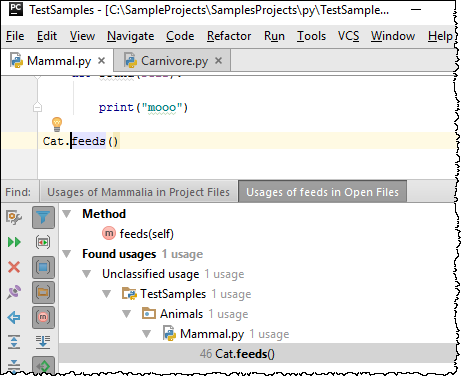Viewport: 461px width, 379px height.
Task: Click the 'TestSamples' tree label
Action: click(173, 294)
